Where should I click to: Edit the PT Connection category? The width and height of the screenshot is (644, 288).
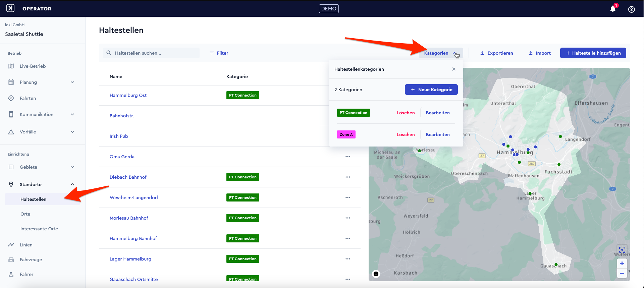point(438,113)
